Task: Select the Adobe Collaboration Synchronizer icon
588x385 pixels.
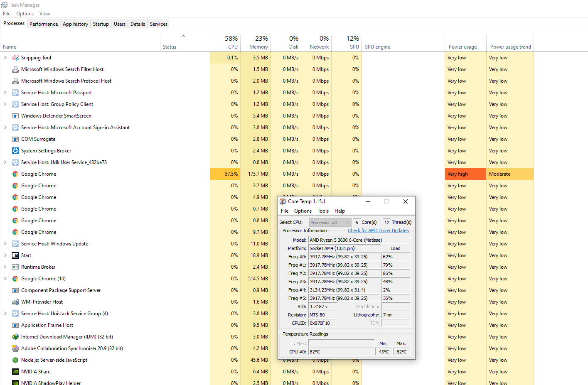Action: (15, 348)
